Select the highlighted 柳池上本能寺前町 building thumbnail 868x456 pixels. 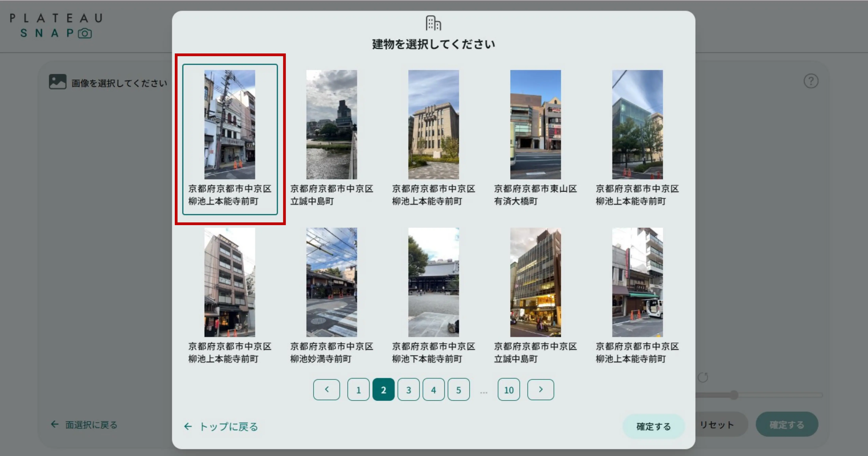tap(230, 125)
